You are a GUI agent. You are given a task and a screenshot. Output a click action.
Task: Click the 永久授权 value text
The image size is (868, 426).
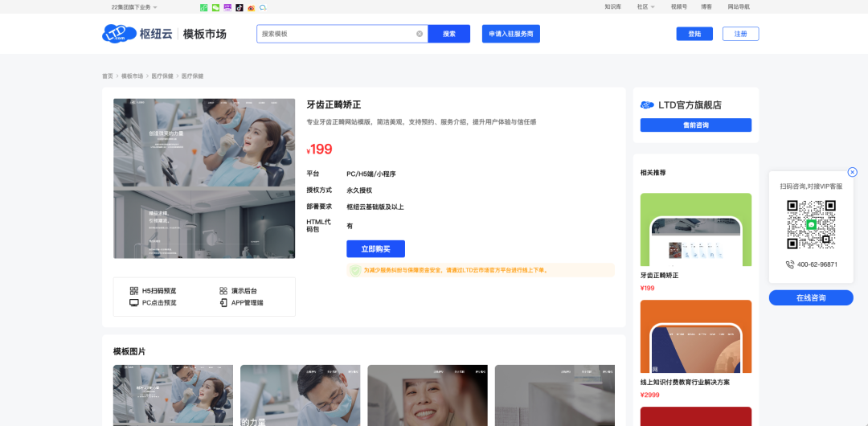point(359,190)
